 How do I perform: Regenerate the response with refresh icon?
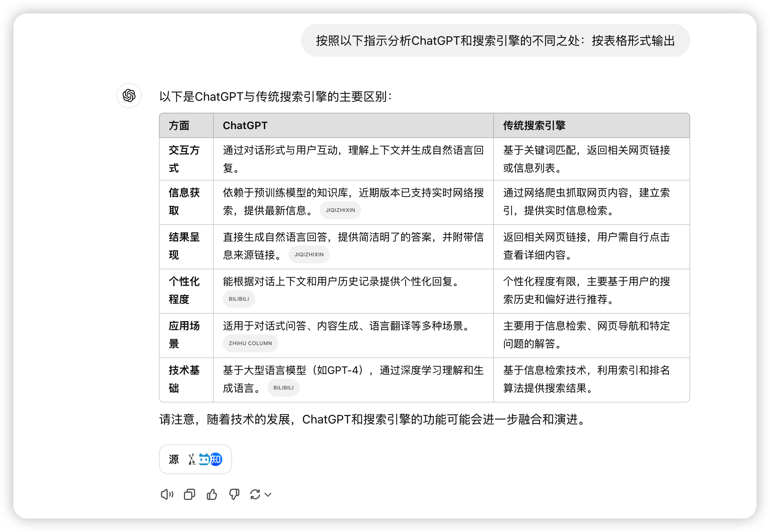[255, 495]
